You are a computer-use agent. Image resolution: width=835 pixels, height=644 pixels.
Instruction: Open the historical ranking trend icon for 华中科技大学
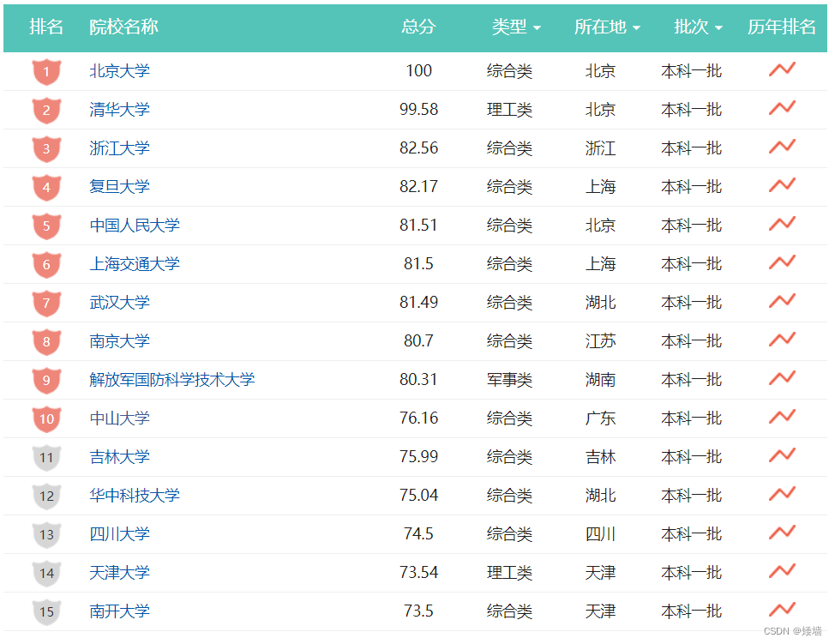coord(782,494)
